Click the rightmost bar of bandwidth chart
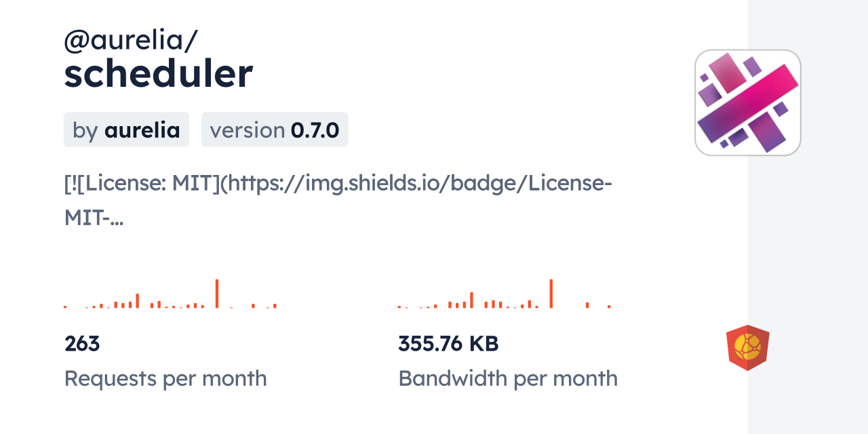 pos(609,307)
